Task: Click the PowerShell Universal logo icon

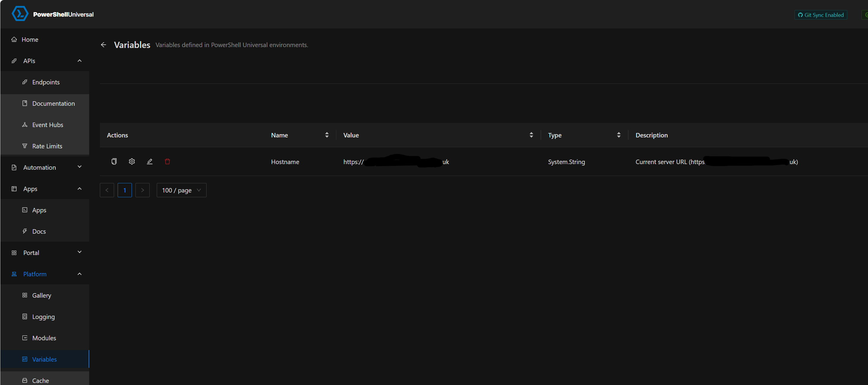Action: click(x=20, y=14)
